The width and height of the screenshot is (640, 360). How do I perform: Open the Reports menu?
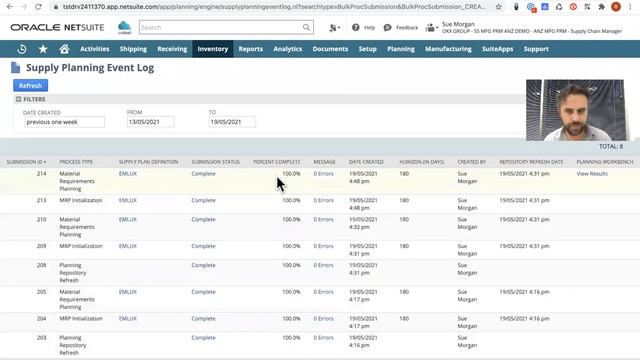coord(251,49)
